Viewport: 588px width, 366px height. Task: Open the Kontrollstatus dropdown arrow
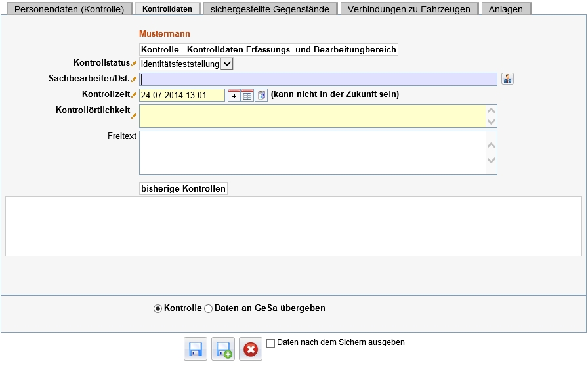227,64
